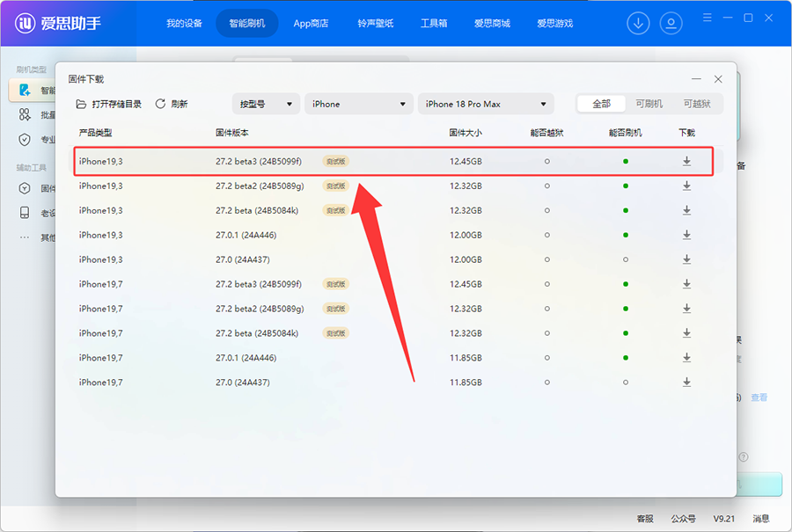Click the 客服 status bar link
The image size is (792, 532).
[x=645, y=519]
